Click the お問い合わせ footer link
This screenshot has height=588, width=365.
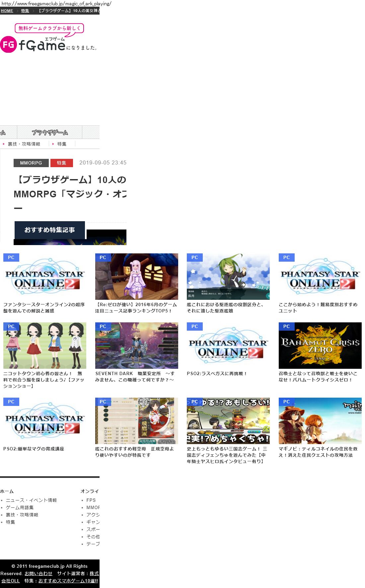38,573
